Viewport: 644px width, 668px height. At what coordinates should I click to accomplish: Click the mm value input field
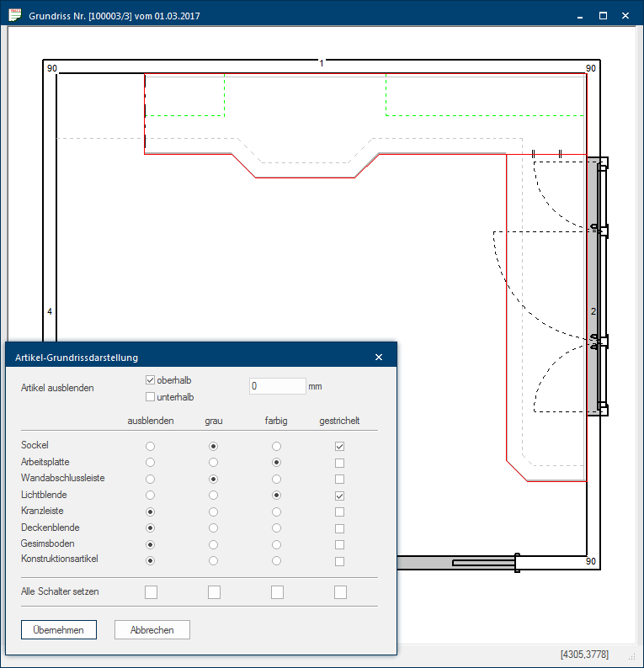(x=277, y=386)
